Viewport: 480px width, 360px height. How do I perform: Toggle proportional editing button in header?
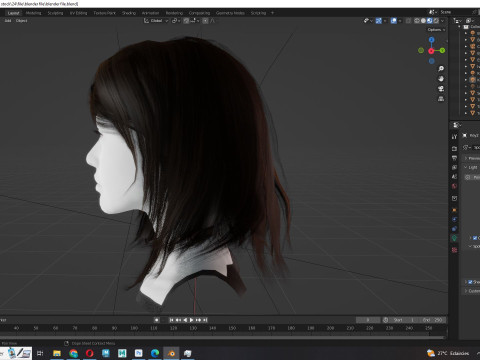coord(205,21)
